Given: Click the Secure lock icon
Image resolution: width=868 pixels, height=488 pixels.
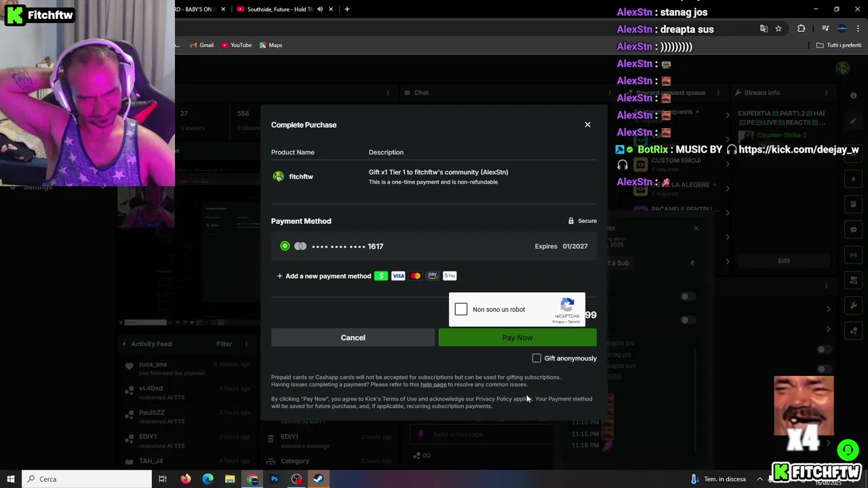Looking at the screenshot, I should pos(571,221).
